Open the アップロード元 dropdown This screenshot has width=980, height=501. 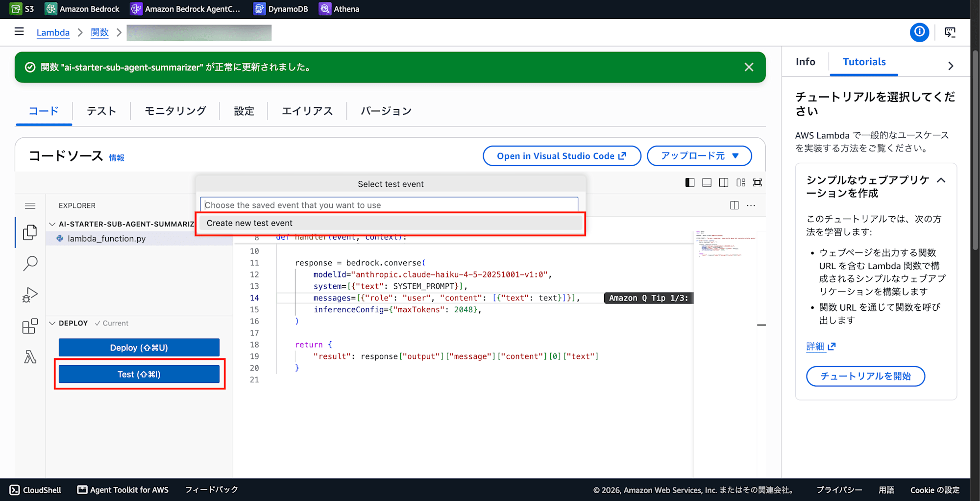tap(699, 156)
